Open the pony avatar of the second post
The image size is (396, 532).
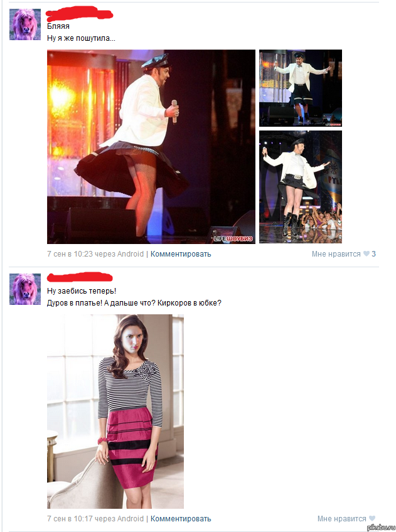tap(24, 289)
